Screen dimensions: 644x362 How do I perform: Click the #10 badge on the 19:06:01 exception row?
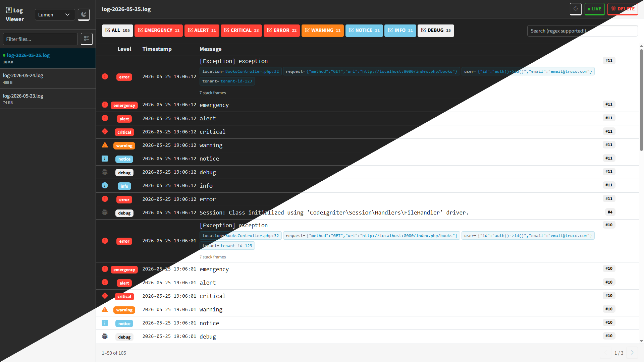pos(609,225)
